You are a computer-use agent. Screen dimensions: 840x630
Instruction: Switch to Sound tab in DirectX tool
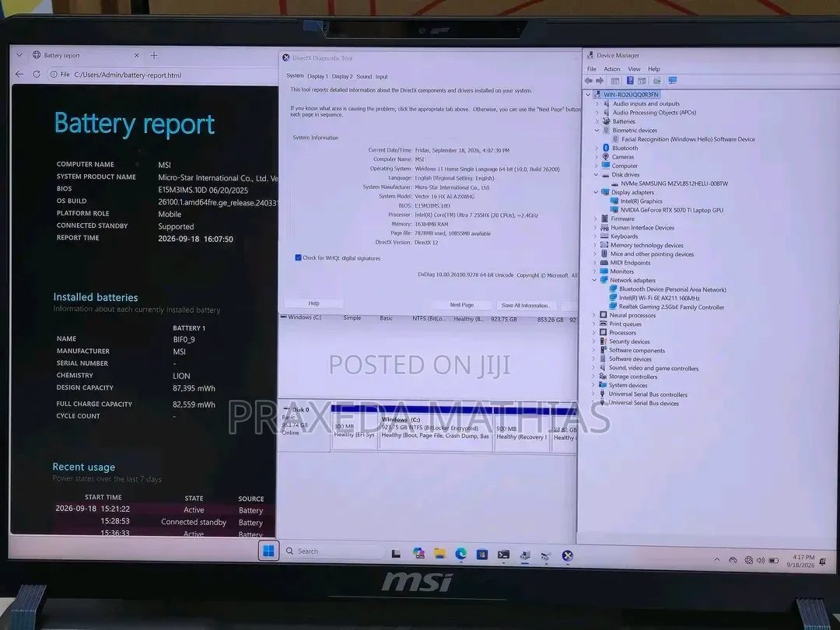(364, 76)
